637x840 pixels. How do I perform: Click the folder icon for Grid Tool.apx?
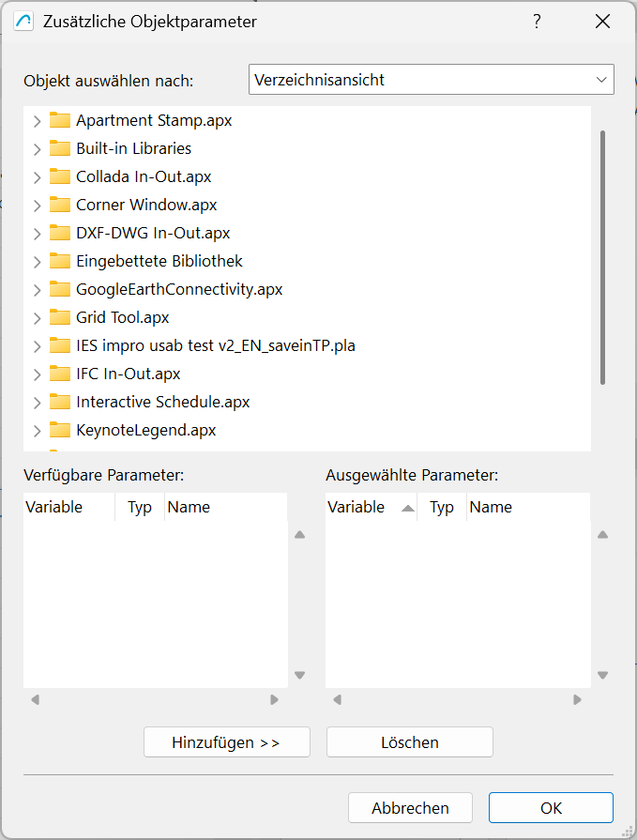pos(58,317)
